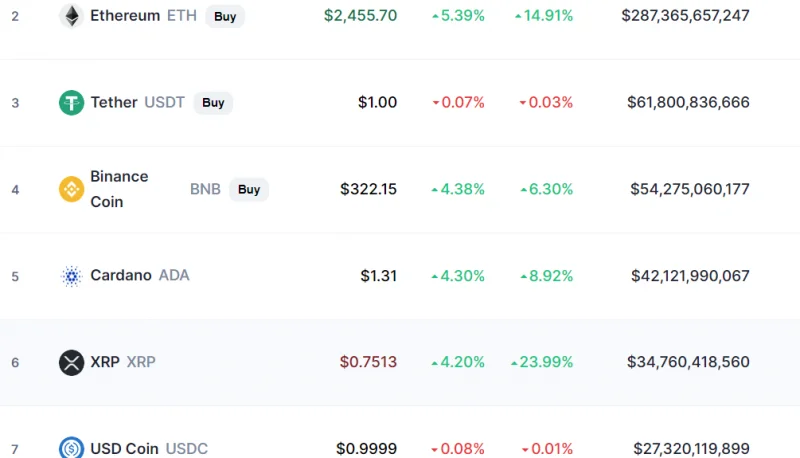This screenshot has height=458, width=800.
Task: Buy Ethereum using its Buy button
Action: coord(225,16)
